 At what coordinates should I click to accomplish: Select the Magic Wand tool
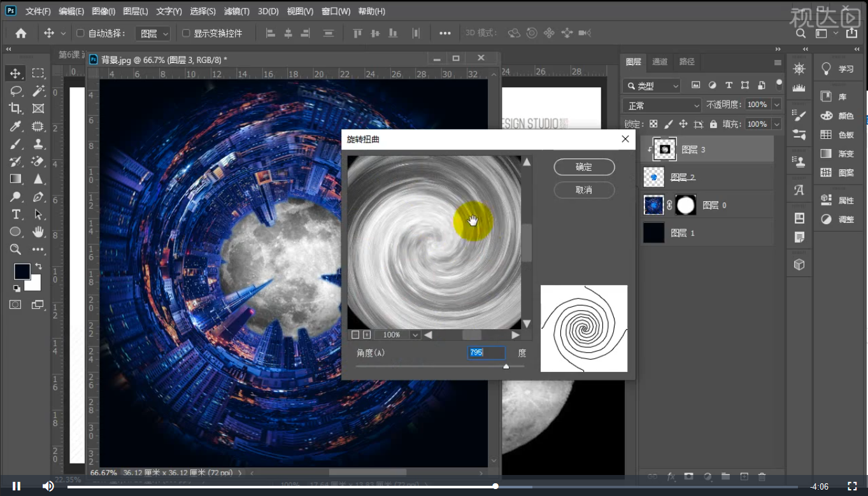point(38,91)
